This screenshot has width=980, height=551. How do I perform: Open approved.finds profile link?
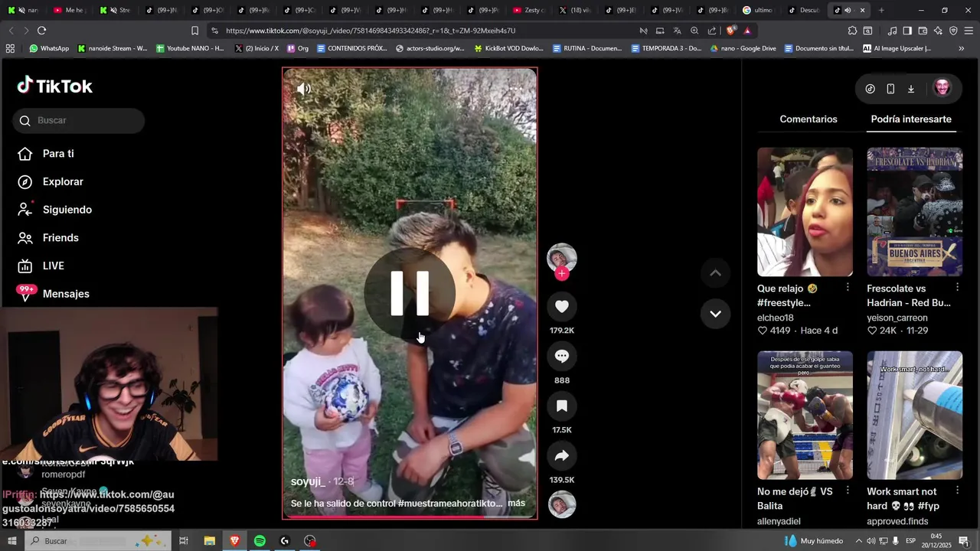pos(897,521)
